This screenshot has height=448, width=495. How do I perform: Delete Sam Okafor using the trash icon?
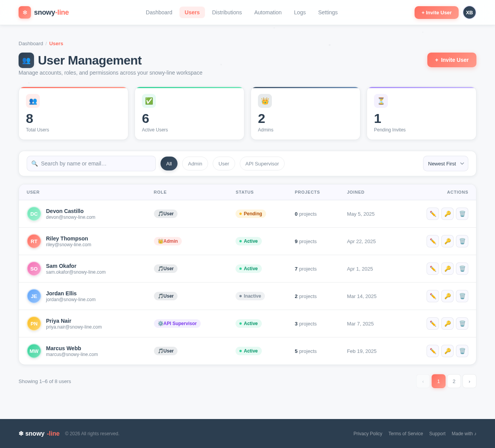[462, 269]
